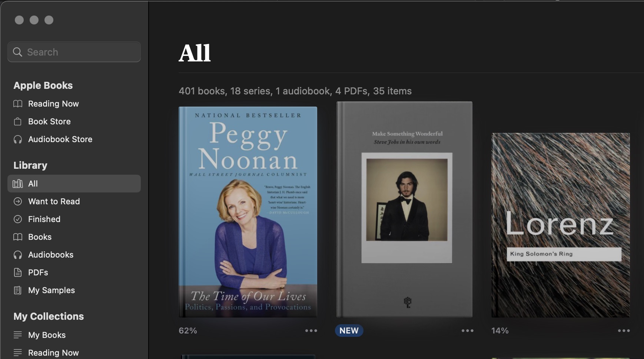Click the Reading Now open-book icon under Apple Books
The height and width of the screenshot is (359, 644).
pyautogui.click(x=18, y=104)
